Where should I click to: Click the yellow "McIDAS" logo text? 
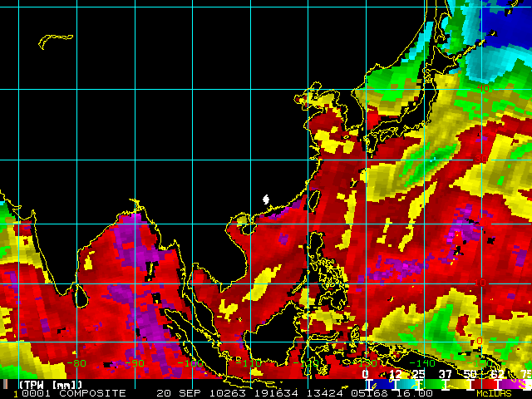tap(494, 393)
